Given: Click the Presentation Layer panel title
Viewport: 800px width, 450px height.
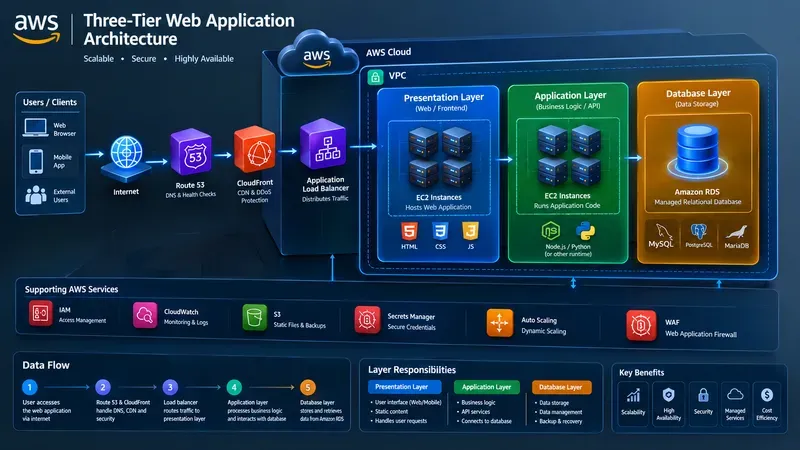Looking at the screenshot, I should pos(443,97).
